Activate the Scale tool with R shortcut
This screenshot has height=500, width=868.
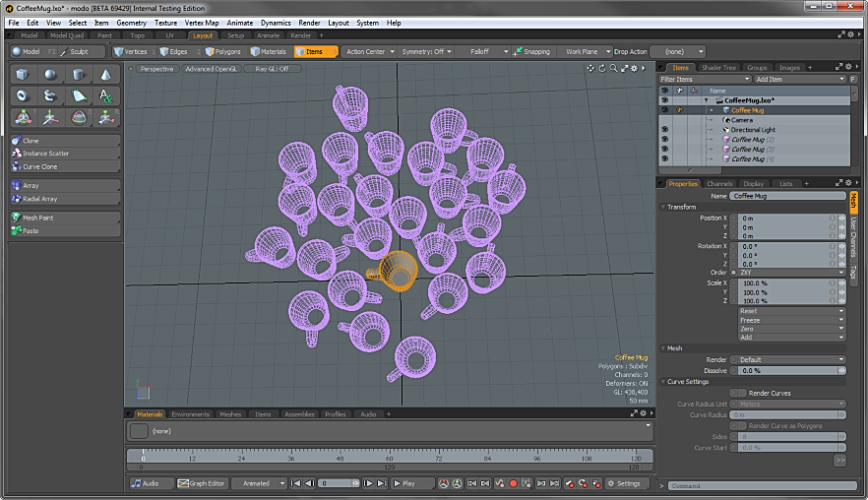tap(106, 117)
